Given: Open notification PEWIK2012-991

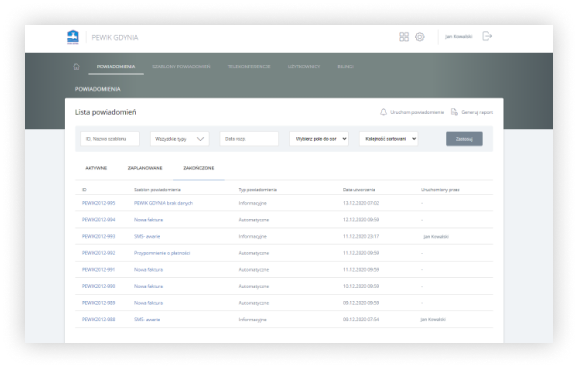Looking at the screenshot, I should [x=98, y=270].
